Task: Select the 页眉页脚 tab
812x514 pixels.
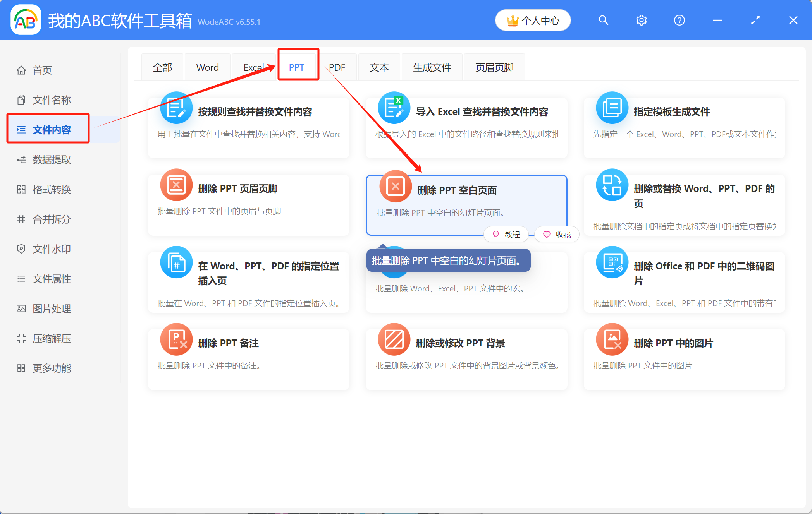Action: (494, 68)
